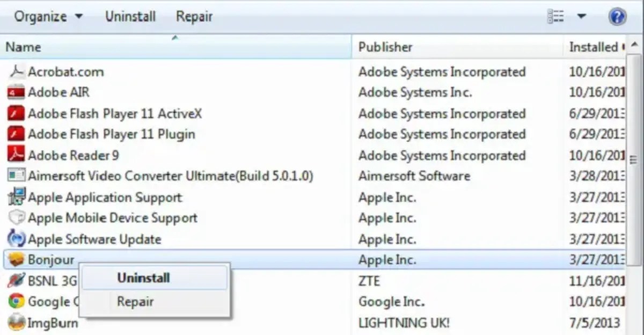Click the Adobe Flash Player 11 ActiveX icon
The width and height of the screenshot is (644, 335).
coord(16,113)
